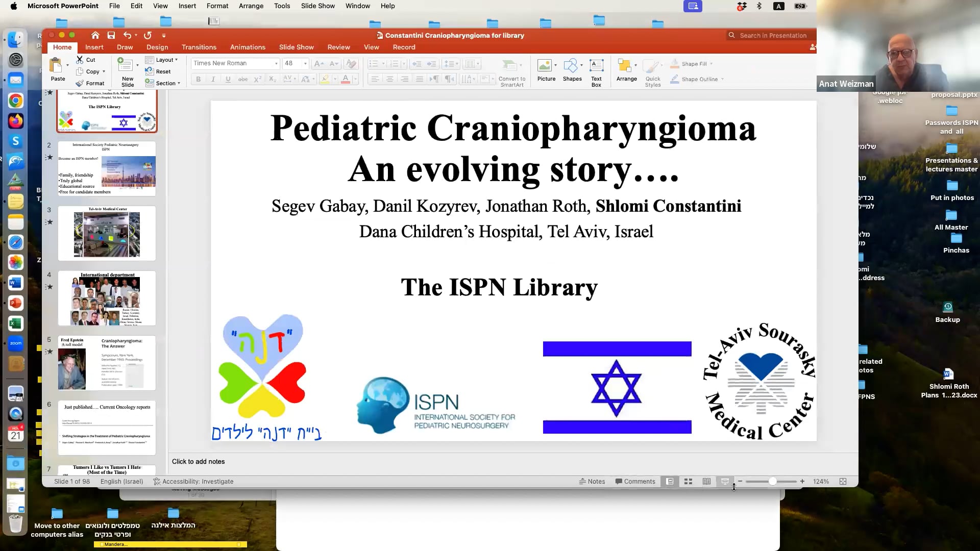This screenshot has width=980, height=551.
Task: Open Microsoft Excel in the Dock
Action: pos(16,323)
